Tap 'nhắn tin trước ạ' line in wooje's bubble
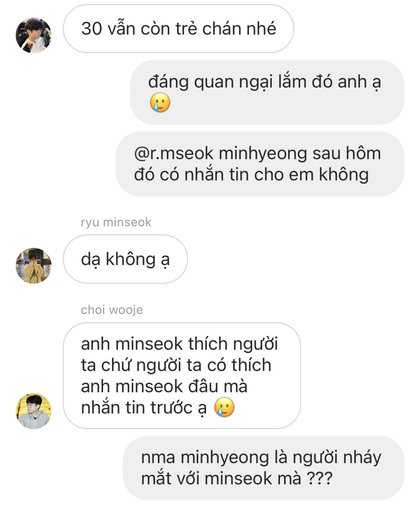This screenshot has width=420, height=507. tap(144, 408)
